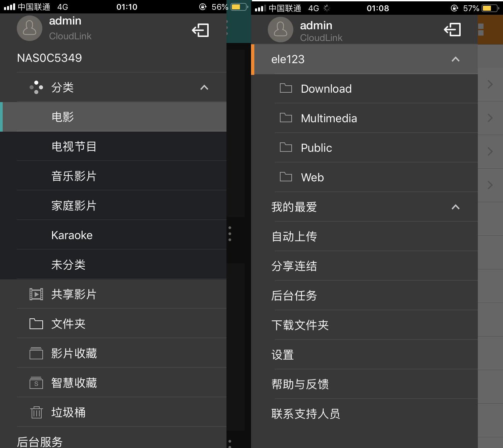The height and width of the screenshot is (448, 503).
Task: Open the 文件夹 folder icon in sidebar
Action: coord(36,323)
